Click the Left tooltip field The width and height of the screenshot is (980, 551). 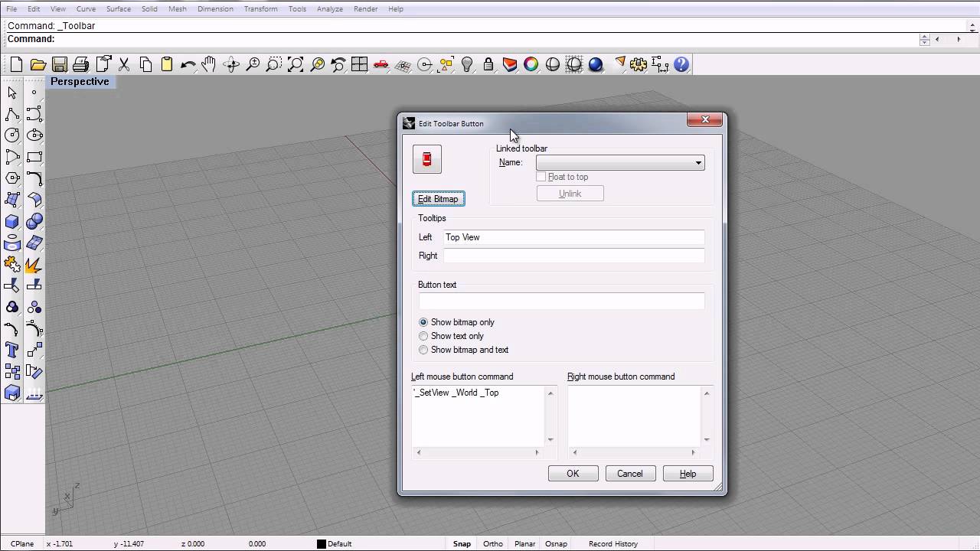coord(573,237)
